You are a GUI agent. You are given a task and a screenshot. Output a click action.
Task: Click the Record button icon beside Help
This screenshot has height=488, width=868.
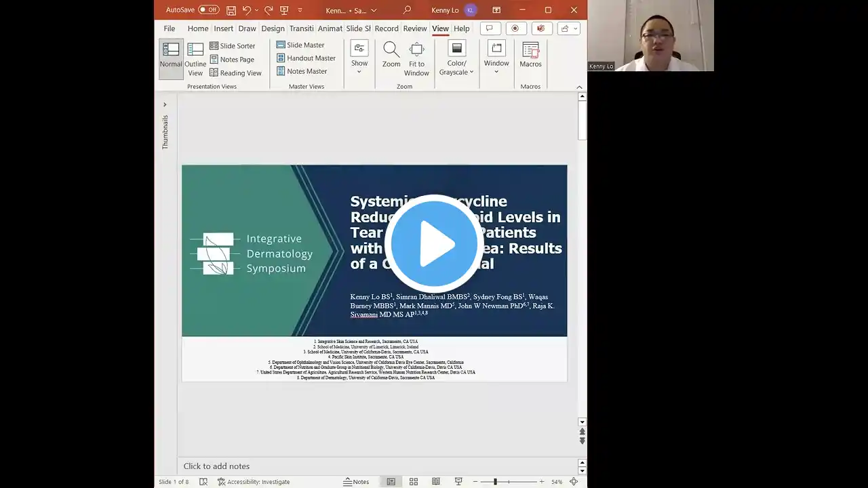pyautogui.click(x=515, y=28)
